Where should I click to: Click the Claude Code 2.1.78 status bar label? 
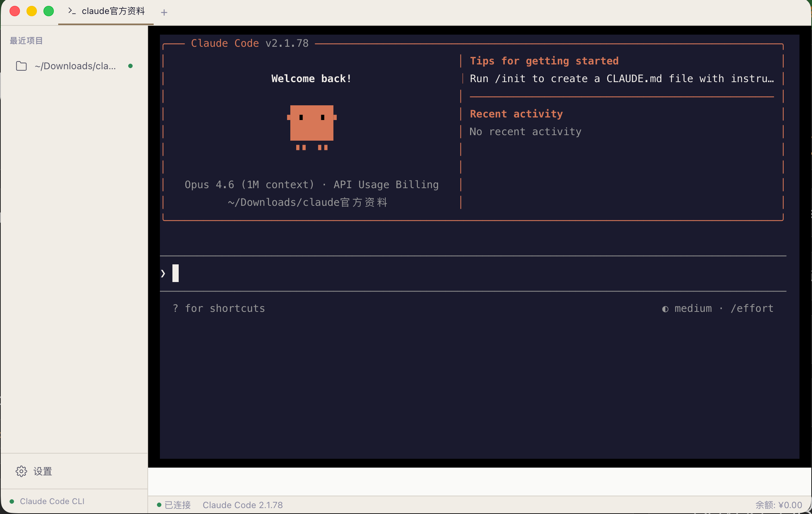[x=242, y=505]
